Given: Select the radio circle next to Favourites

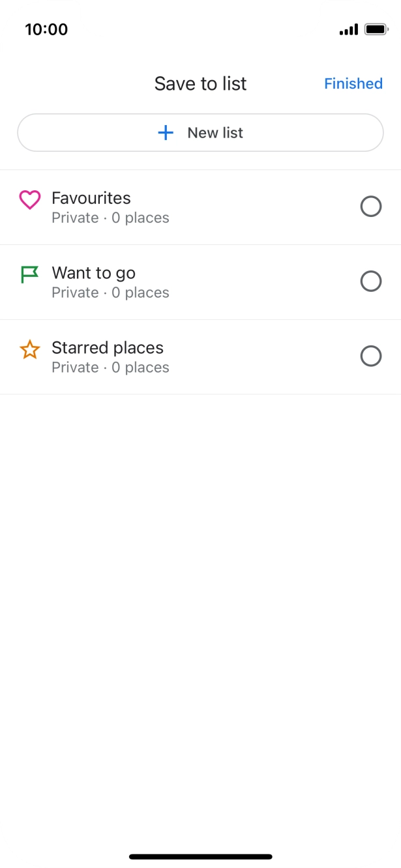Looking at the screenshot, I should [x=371, y=207].
